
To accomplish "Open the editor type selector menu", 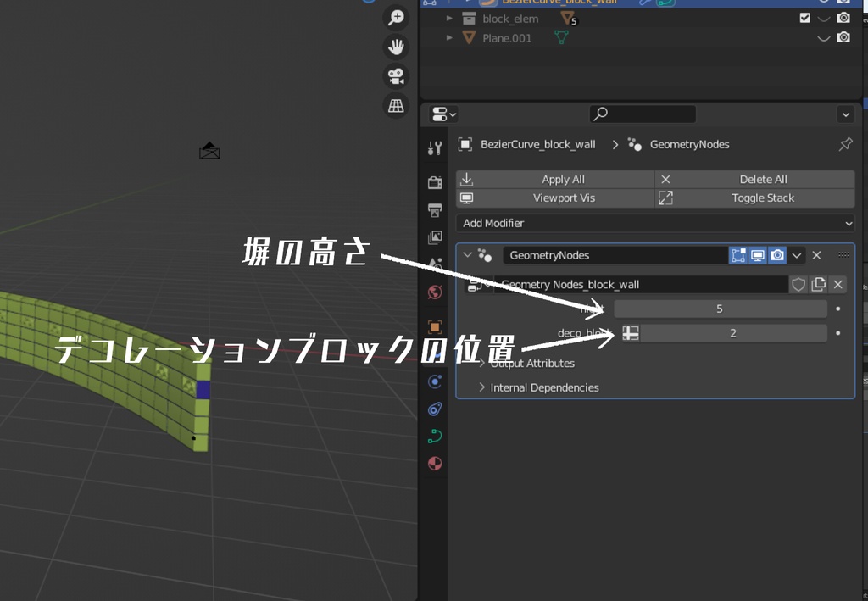I will (x=442, y=114).
